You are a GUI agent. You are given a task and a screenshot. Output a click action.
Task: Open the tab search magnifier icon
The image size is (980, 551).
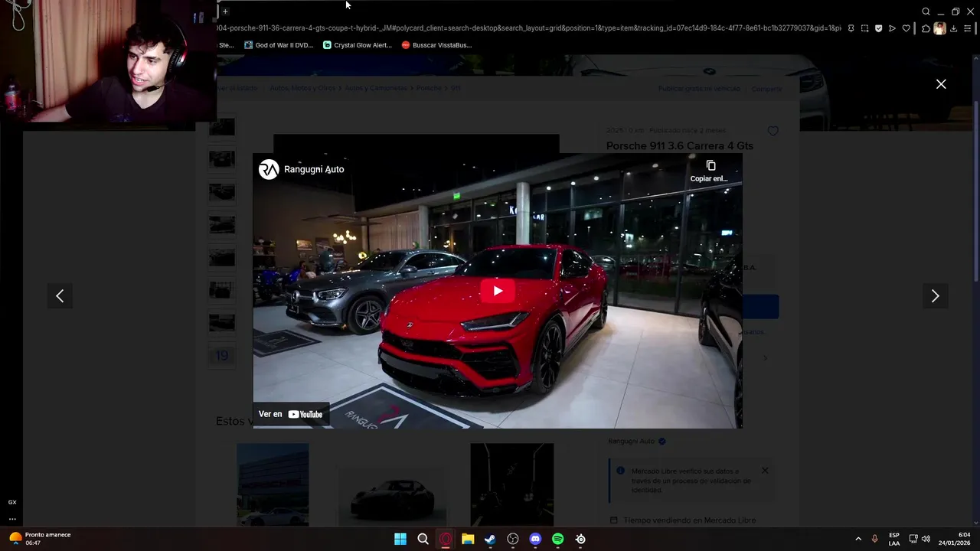[x=926, y=11]
